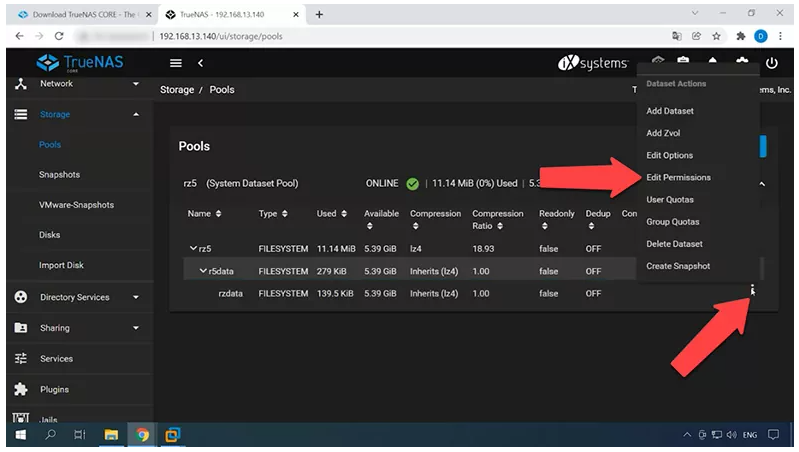Viewport: 799px width, 452px height.
Task: Choose Edit Options menu entry
Action: pyautogui.click(x=670, y=155)
